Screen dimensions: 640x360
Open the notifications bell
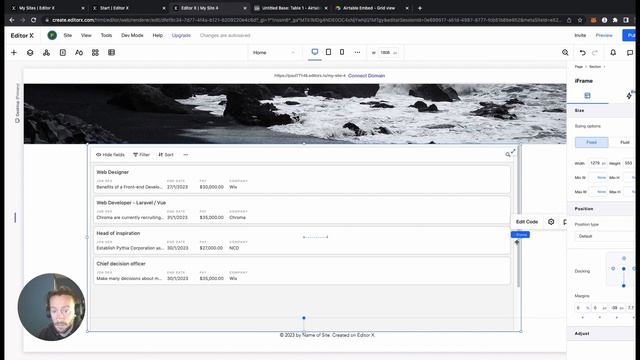[613, 52]
